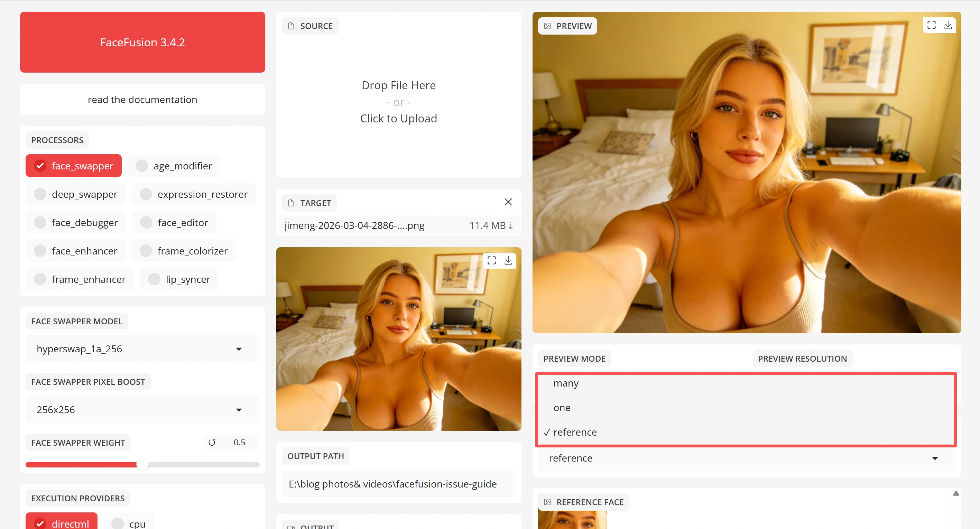
Task: Click the EXECUTION PROVIDERS label
Action: (x=77, y=498)
